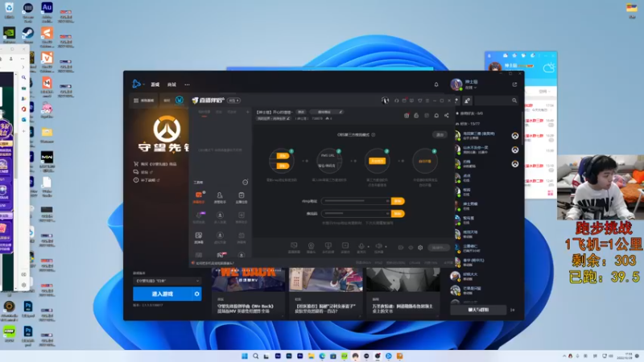
Task: Select the orange highlighted toolbox tool
Action: tap(199, 197)
